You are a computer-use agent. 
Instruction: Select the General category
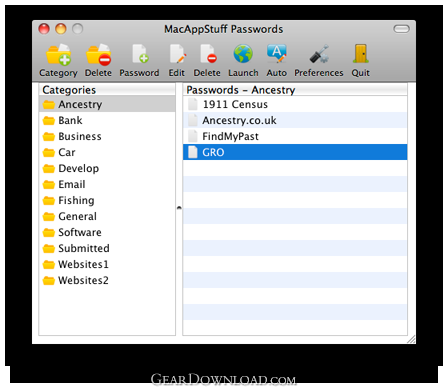[x=107, y=216]
